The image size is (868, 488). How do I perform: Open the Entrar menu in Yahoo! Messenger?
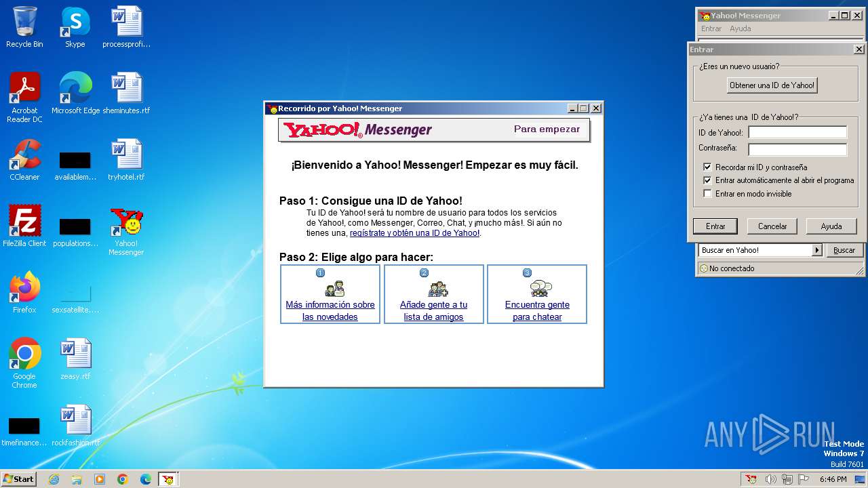[711, 28]
